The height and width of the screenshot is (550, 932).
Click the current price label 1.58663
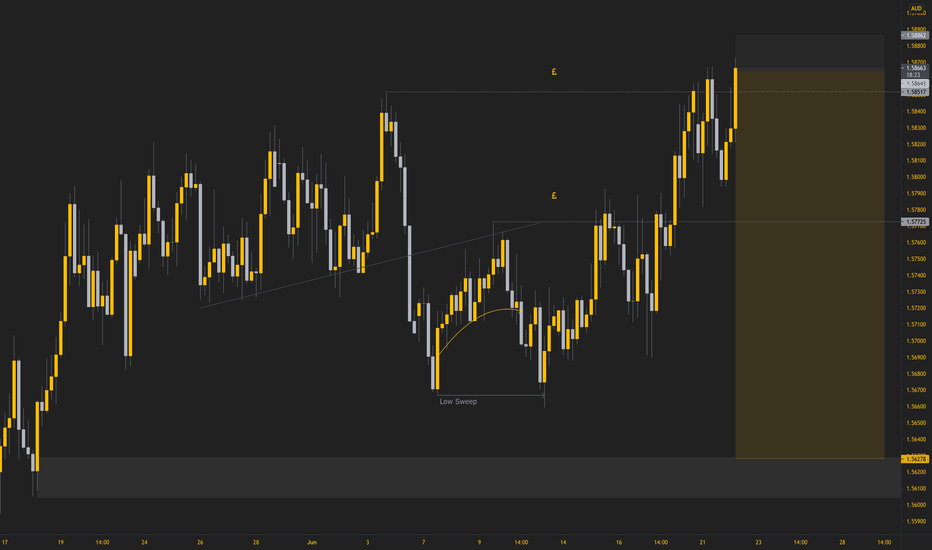916,68
